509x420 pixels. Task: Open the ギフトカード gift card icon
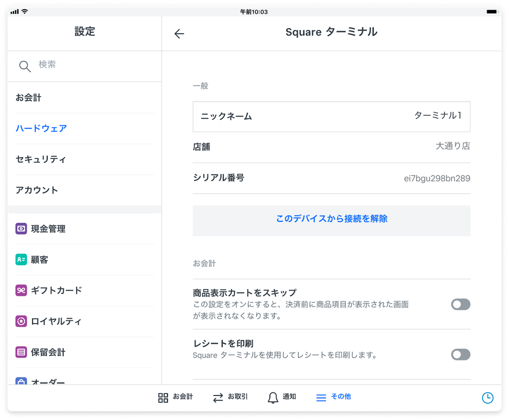21,291
